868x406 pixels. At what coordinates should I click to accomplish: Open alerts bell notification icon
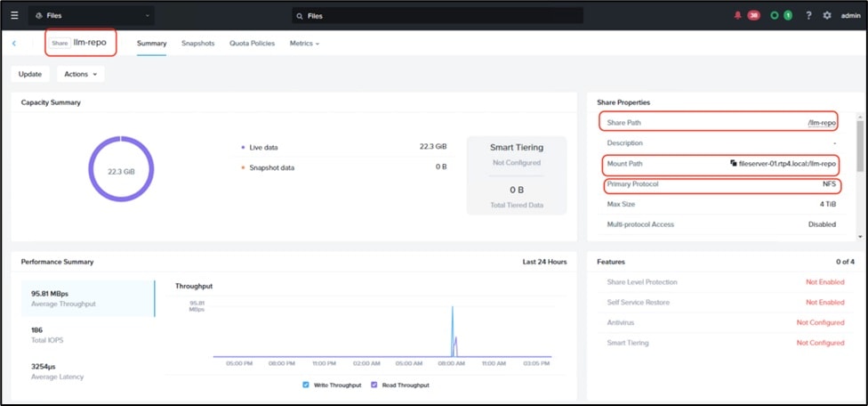(x=737, y=15)
